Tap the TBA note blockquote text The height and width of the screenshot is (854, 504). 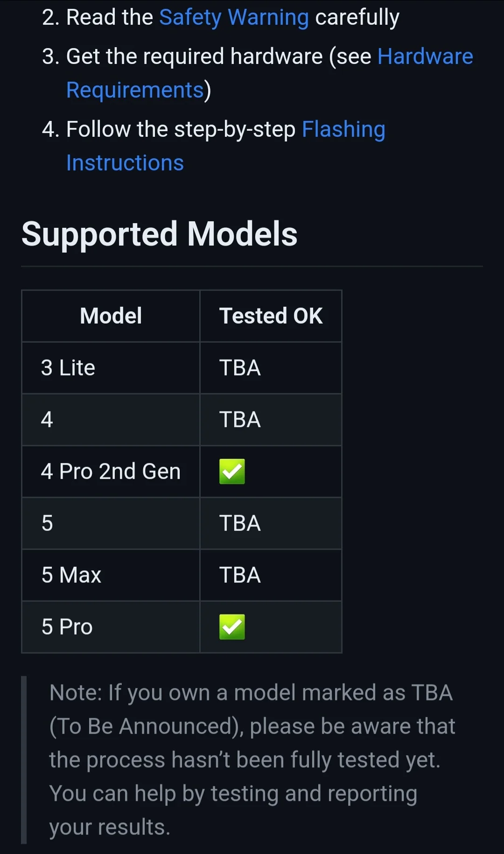[252, 760]
